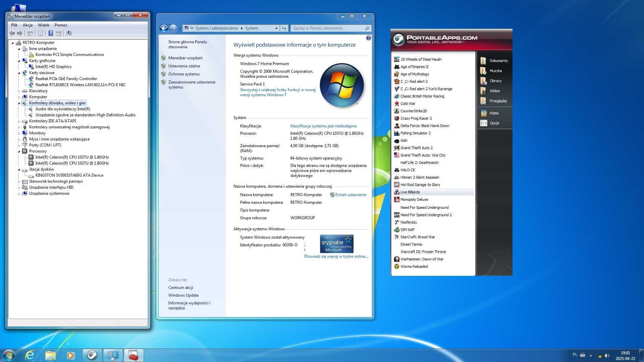
Task: Select Kontroler PCI Simple Communications device
Action: [x=70, y=55]
